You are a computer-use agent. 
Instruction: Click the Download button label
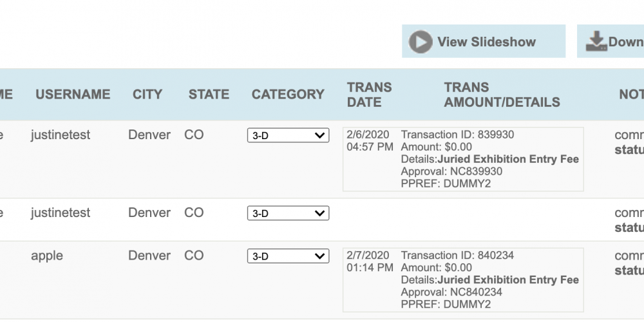[x=626, y=41]
